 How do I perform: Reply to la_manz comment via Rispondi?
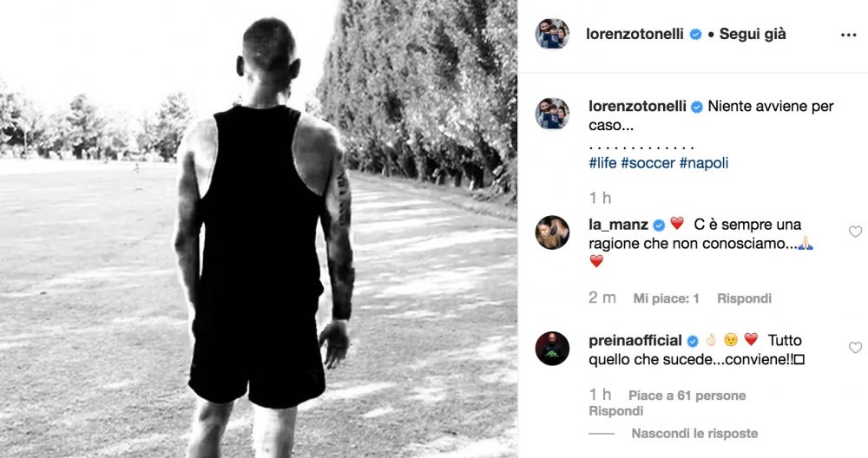[744, 298]
